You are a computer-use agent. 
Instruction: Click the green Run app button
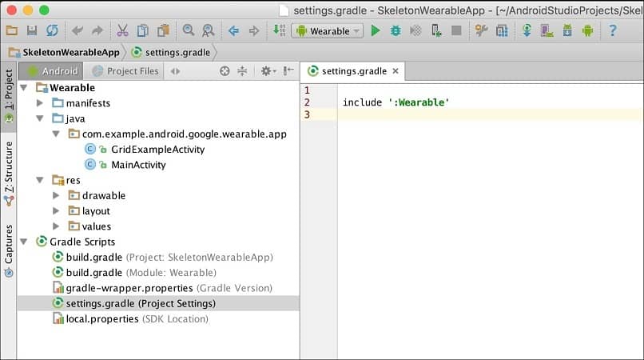tap(376, 30)
